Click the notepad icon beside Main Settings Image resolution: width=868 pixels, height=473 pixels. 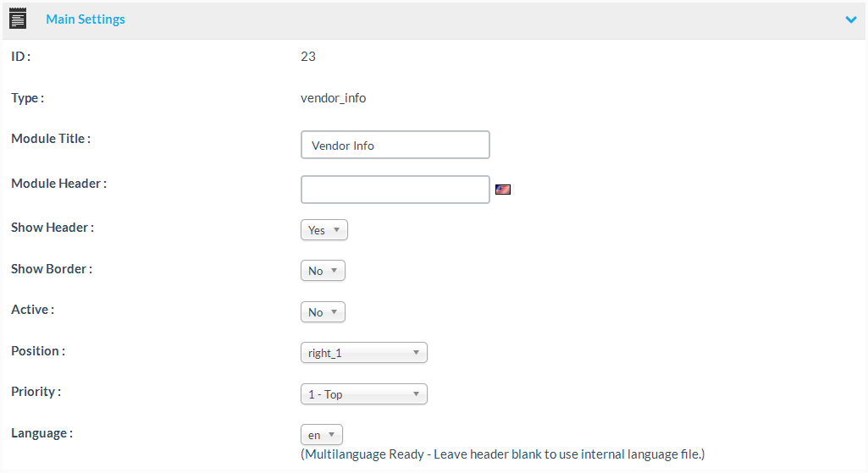pyautogui.click(x=18, y=19)
